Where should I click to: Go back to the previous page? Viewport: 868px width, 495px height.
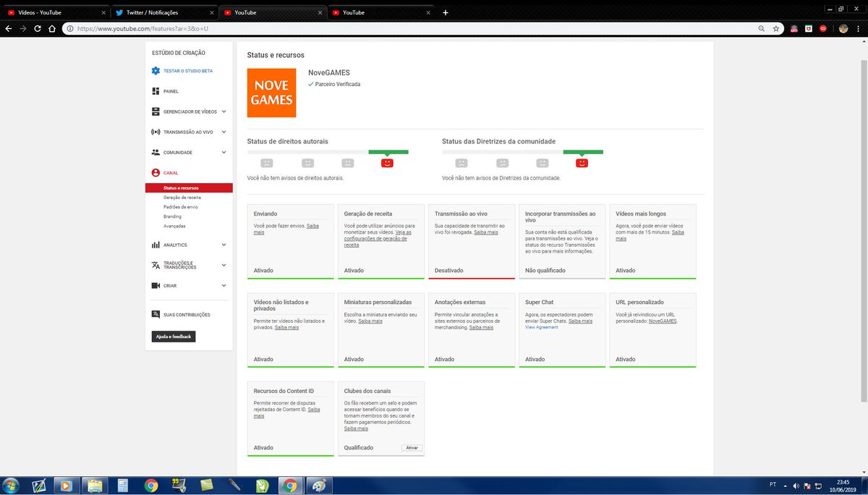point(9,29)
